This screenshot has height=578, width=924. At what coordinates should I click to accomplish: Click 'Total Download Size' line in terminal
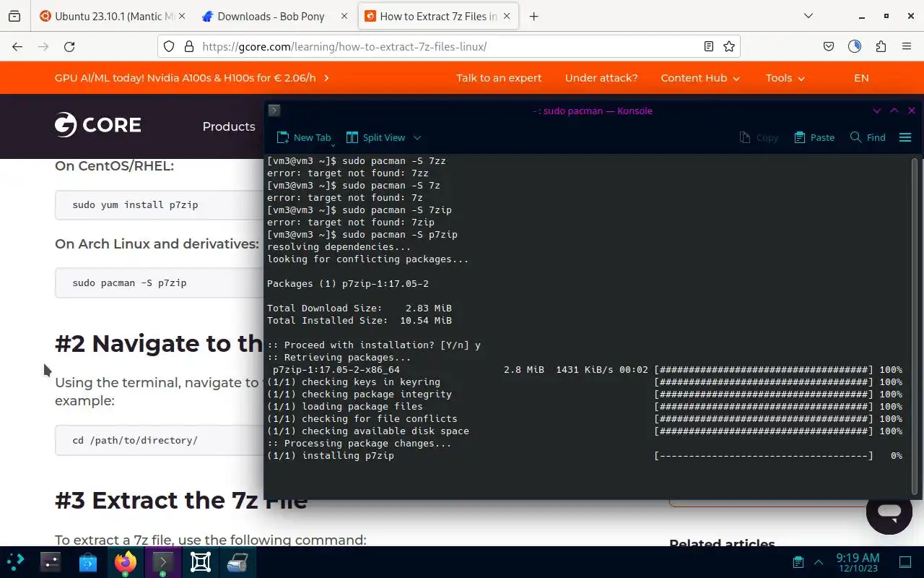point(359,309)
